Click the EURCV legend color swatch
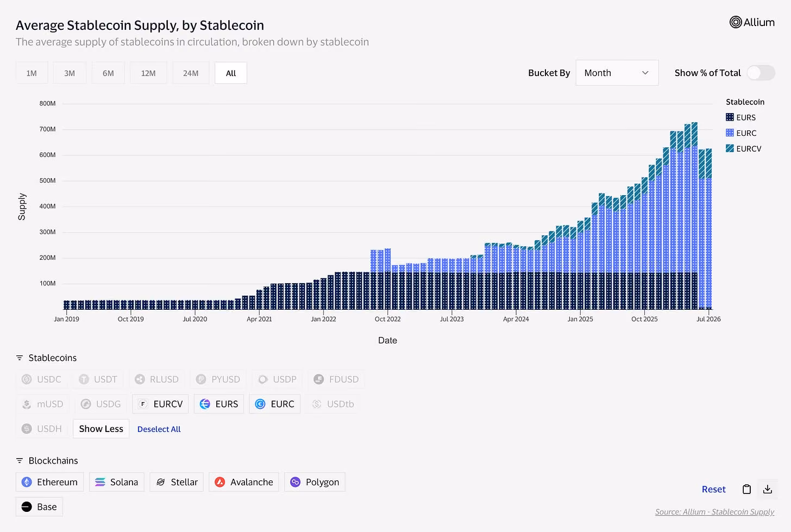The height and width of the screenshot is (532, 791). pyautogui.click(x=730, y=148)
